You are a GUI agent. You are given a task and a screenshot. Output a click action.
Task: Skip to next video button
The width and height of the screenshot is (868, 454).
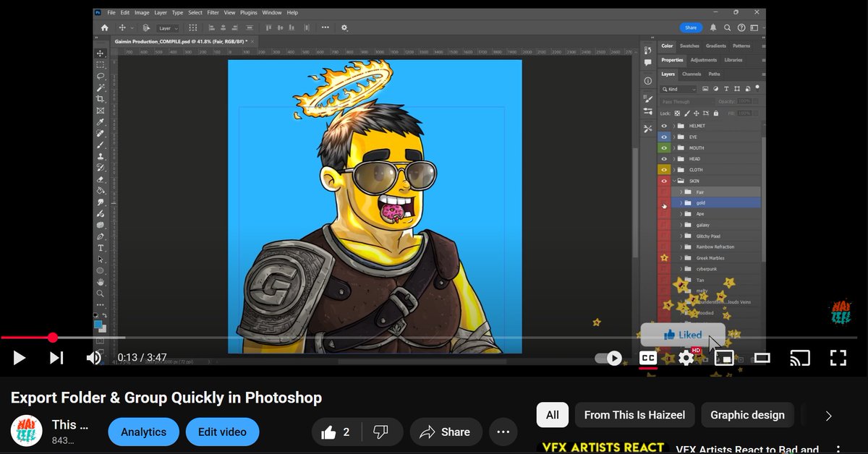pos(56,357)
